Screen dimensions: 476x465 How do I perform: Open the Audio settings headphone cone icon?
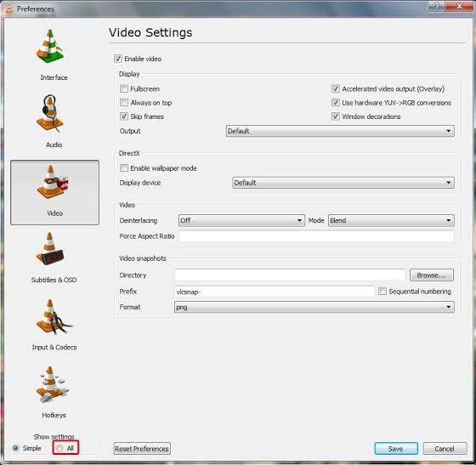click(50, 113)
